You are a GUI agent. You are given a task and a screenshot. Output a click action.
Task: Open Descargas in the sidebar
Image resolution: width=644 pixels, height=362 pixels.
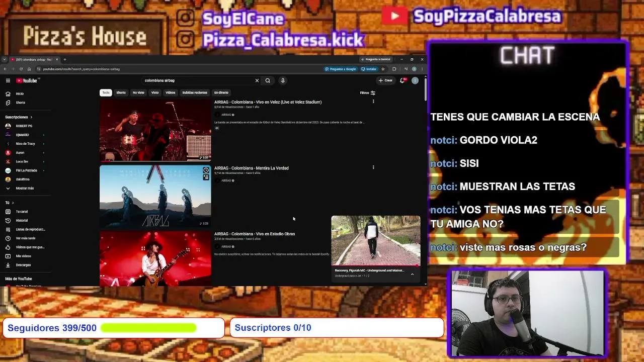23,265
